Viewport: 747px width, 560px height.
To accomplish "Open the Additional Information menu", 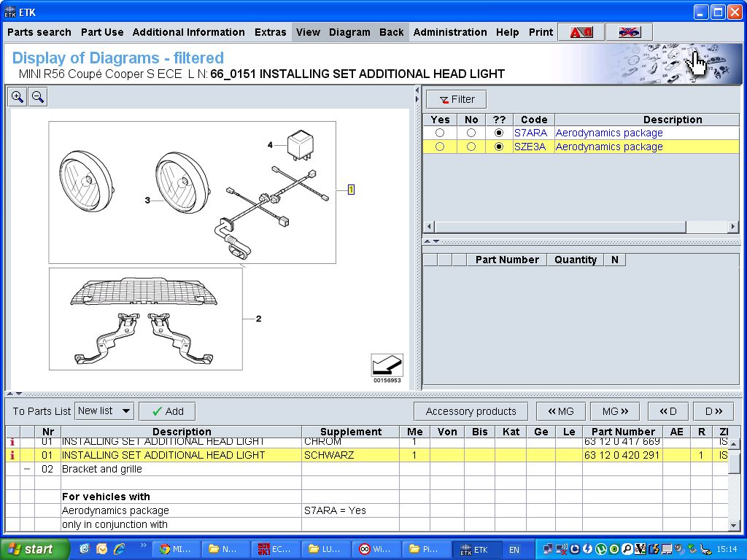I will tap(189, 32).
